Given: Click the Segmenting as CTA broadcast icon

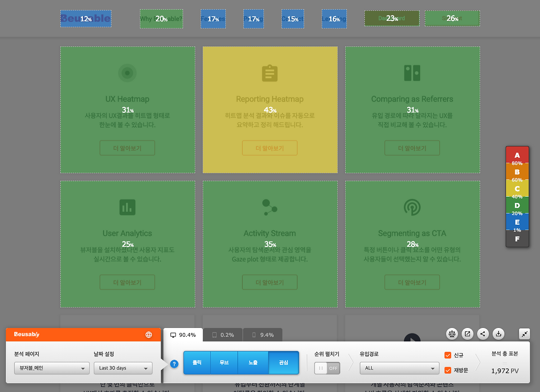Looking at the screenshot, I should [x=412, y=207].
